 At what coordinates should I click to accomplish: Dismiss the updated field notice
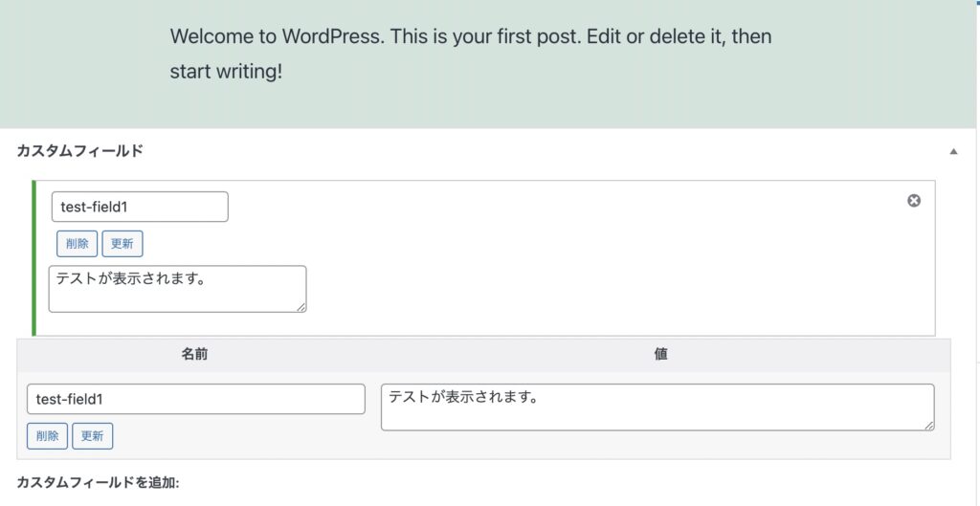click(914, 201)
